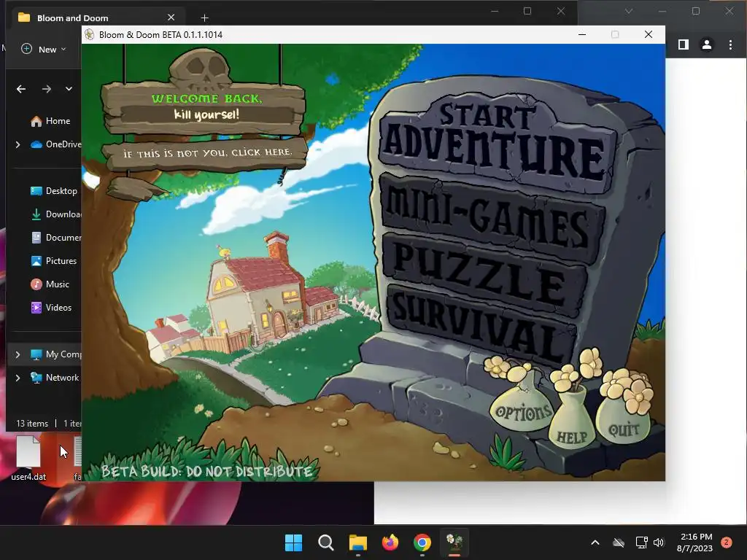Open Desktop folder in sidebar
Image resolution: width=747 pixels, height=560 pixels.
(x=53, y=191)
